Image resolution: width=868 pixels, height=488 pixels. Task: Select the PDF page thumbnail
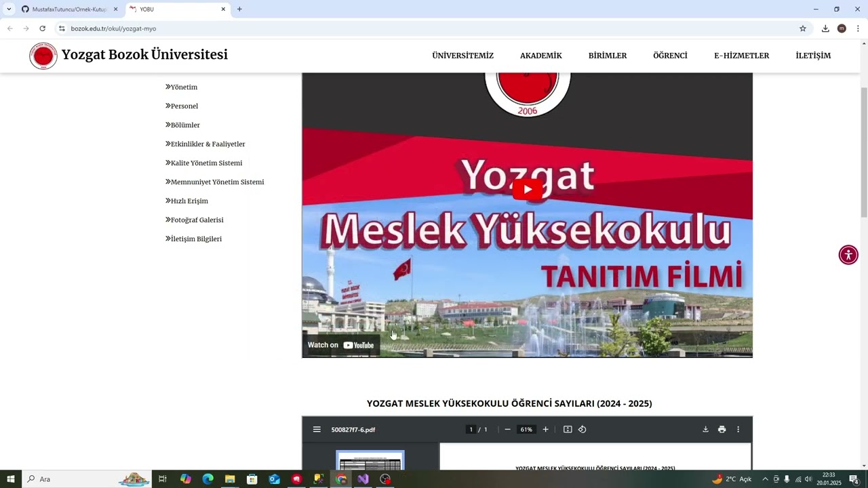pos(370,461)
